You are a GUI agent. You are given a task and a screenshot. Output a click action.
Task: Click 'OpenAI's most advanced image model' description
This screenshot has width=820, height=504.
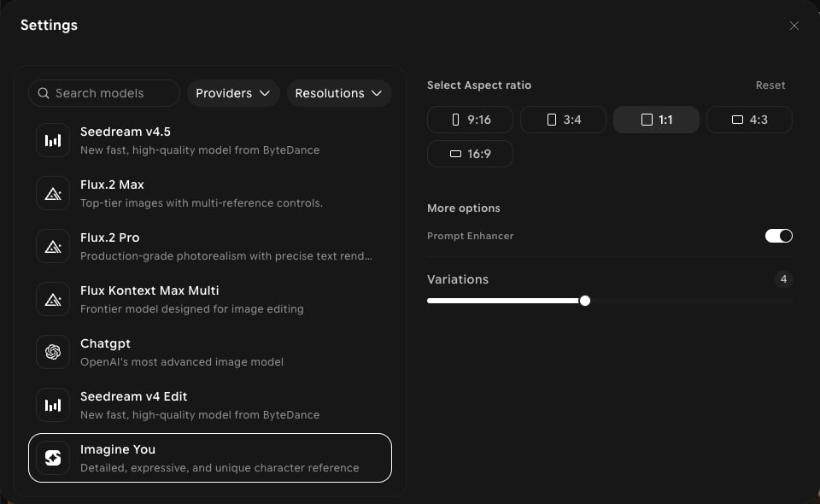(x=181, y=362)
